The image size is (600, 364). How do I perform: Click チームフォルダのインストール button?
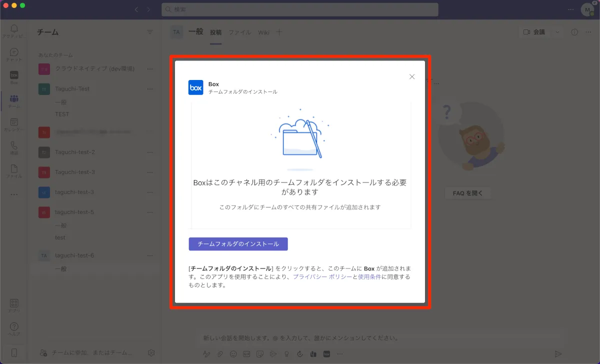238,244
